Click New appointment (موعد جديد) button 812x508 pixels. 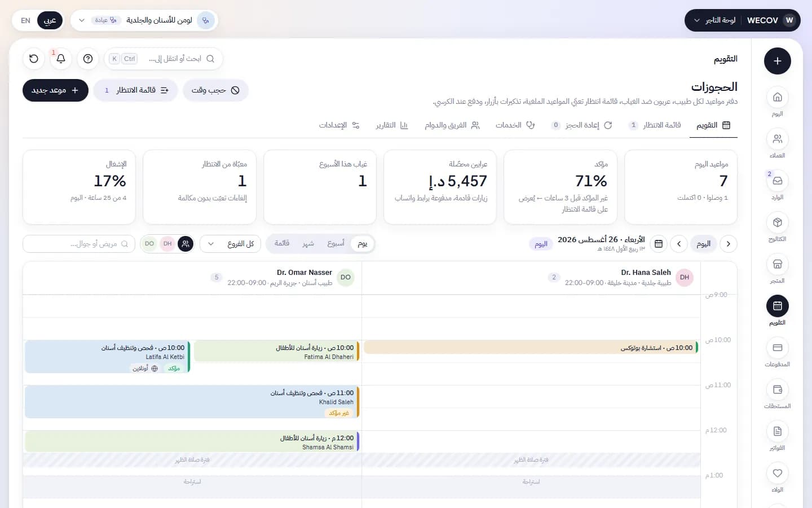click(x=55, y=90)
